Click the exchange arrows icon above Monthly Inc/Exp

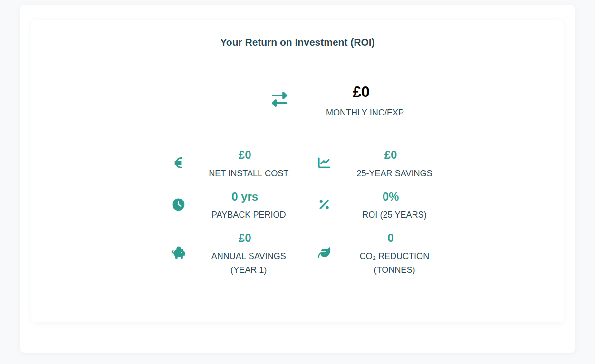(279, 99)
